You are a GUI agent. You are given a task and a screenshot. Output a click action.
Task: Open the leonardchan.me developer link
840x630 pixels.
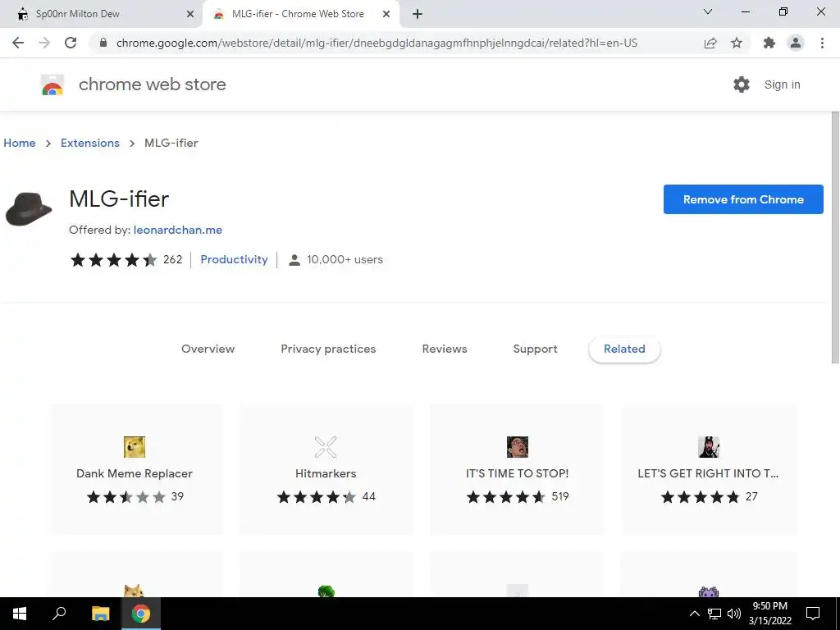(x=178, y=230)
